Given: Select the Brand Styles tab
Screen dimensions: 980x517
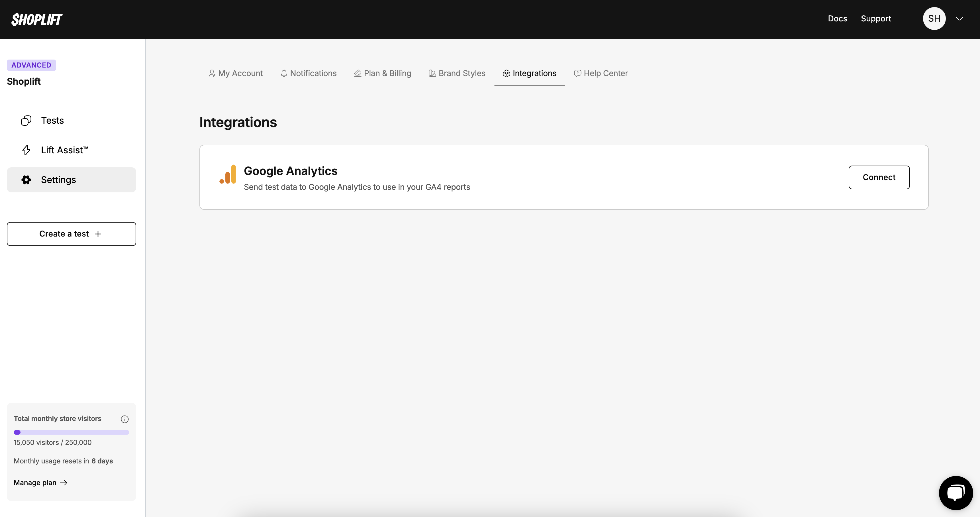Looking at the screenshot, I should [x=457, y=73].
